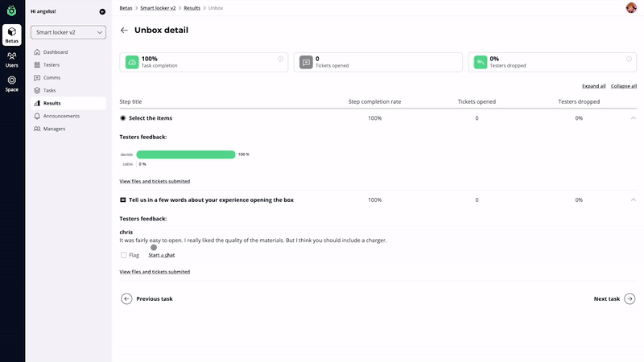Click the green devide feedback bar
Image resolution: width=644 pixels, height=362 pixels.
click(186, 154)
